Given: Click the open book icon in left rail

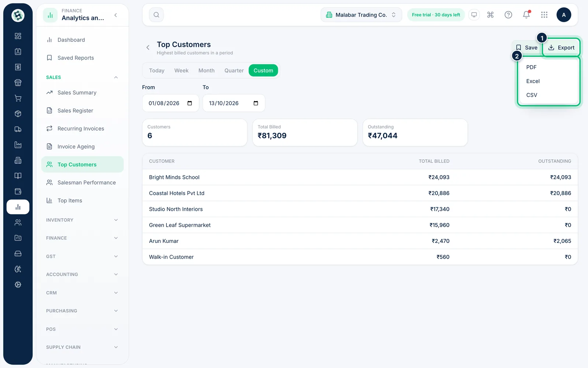Looking at the screenshot, I should [x=18, y=176].
